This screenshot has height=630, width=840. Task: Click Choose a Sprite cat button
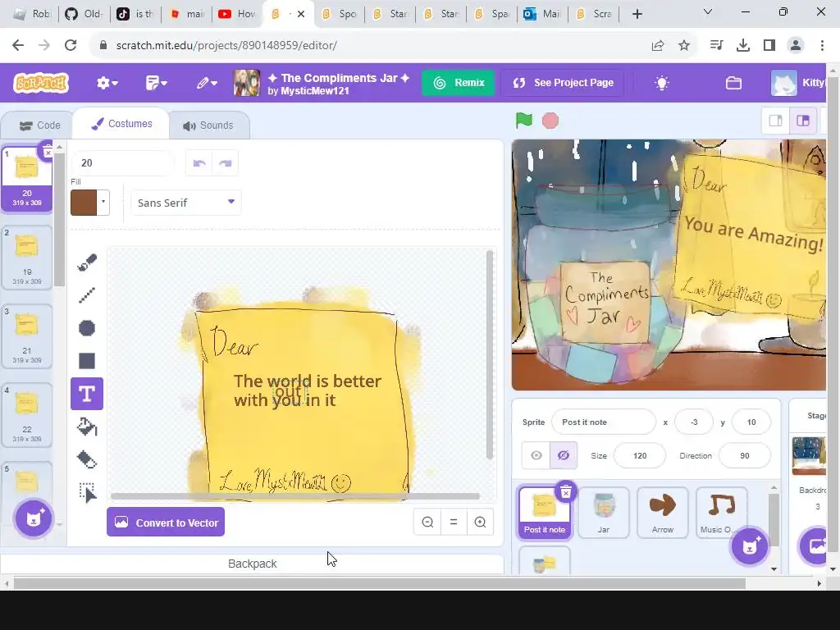(750, 546)
